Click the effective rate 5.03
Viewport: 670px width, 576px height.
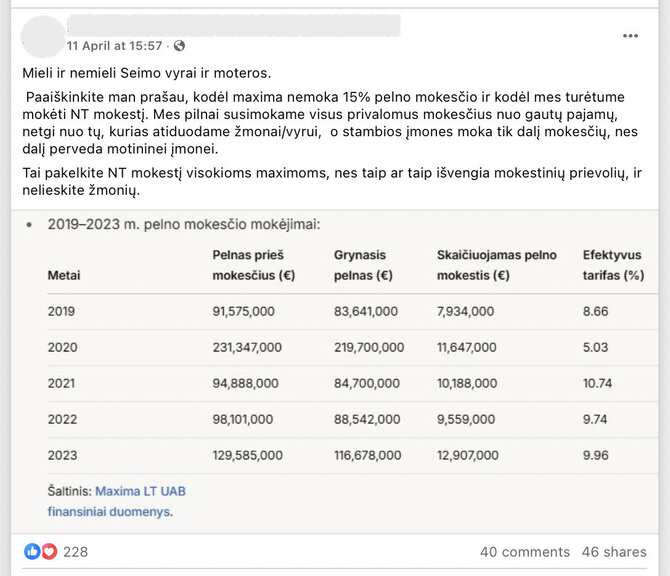tap(595, 347)
